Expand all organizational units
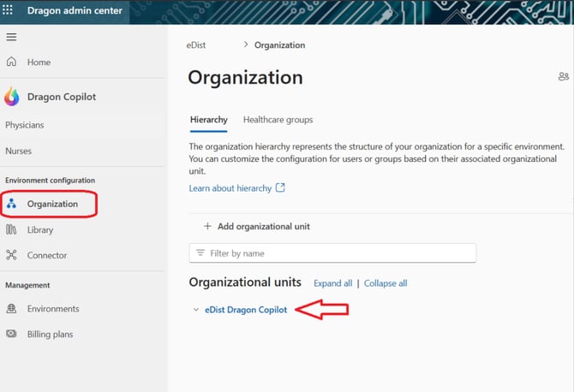 [x=332, y=283]
